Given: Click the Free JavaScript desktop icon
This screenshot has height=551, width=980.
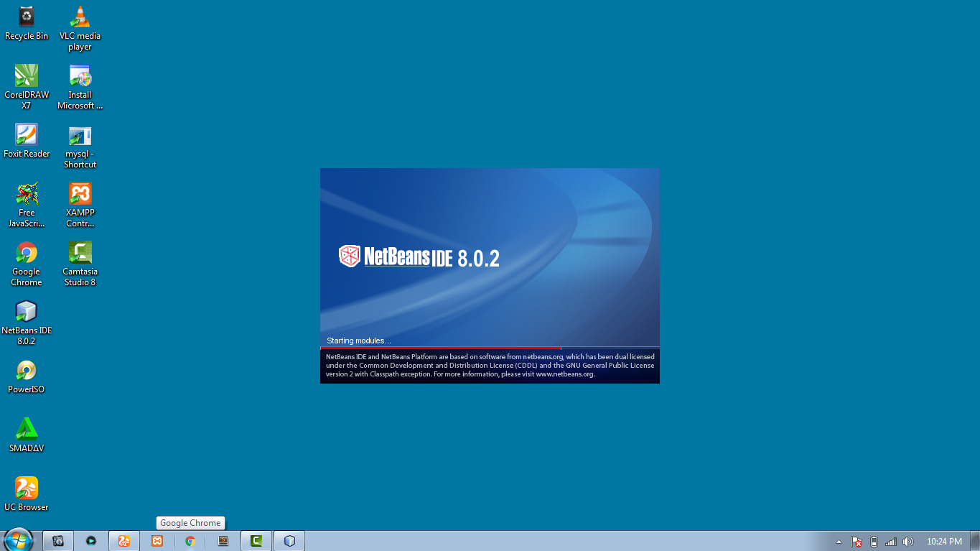Looking at the screenshot, I should 27,205.
